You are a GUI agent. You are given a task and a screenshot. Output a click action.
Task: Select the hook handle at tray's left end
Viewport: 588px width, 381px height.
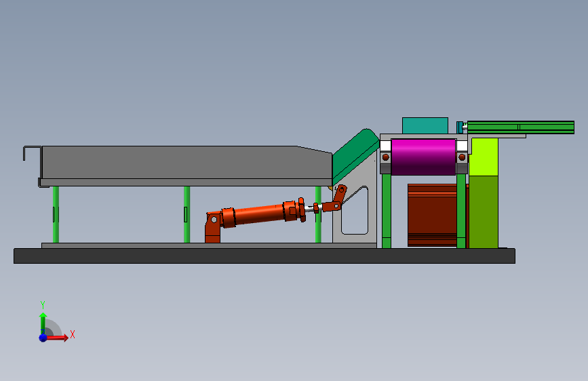[x=32, y=153]
